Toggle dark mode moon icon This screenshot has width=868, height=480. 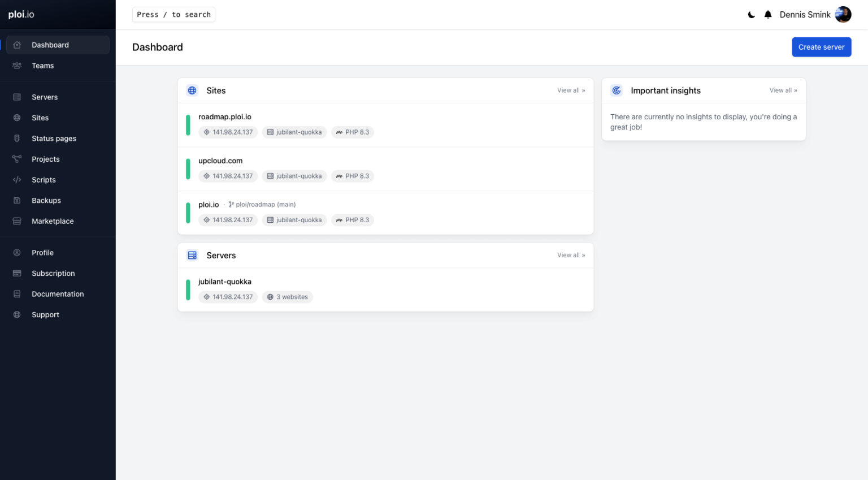point(751,15)
